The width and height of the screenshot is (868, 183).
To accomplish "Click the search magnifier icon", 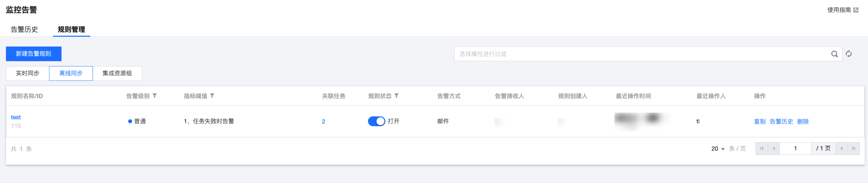I will pyautogui.click(x=834, y=54).
